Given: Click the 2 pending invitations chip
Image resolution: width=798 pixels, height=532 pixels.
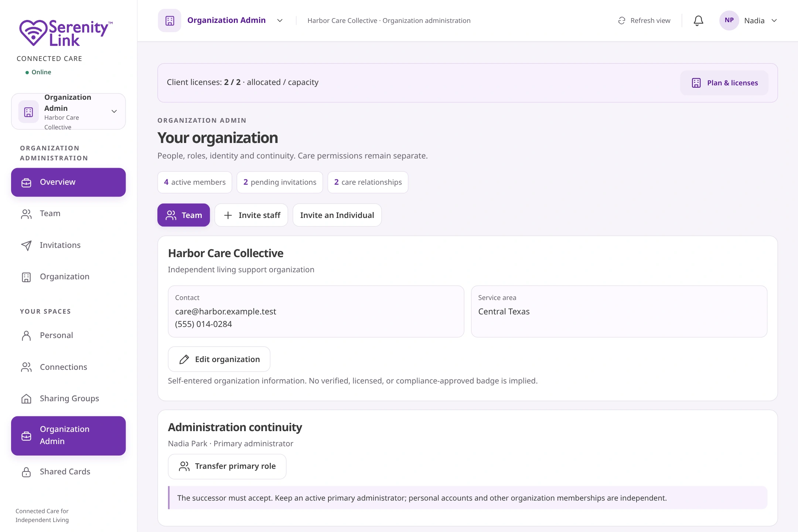Looking at the screenshot, I should click(x=280, y=183).
